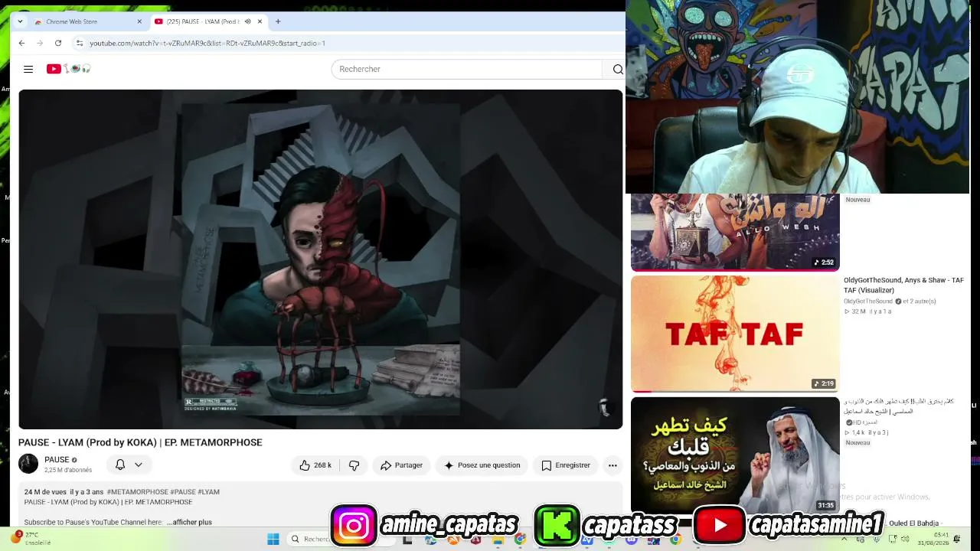Click Posez une question button
Viewport: 980px width, 551px height.
point(482,465)
